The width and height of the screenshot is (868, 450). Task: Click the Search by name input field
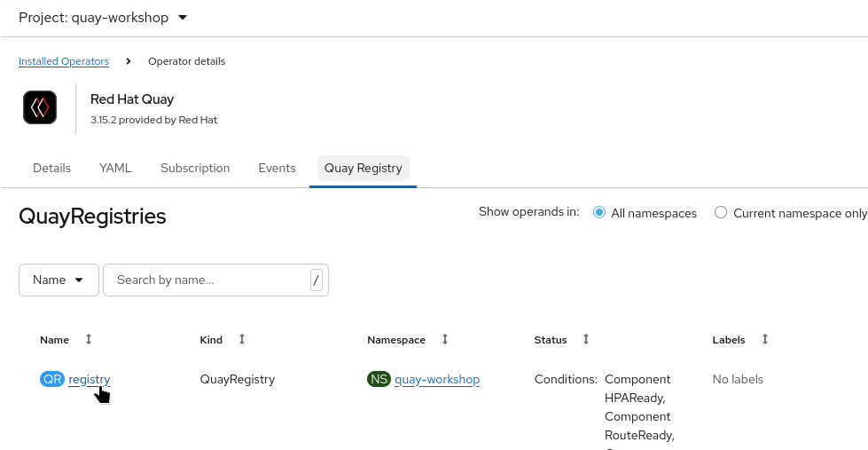(x=209, y=280)
